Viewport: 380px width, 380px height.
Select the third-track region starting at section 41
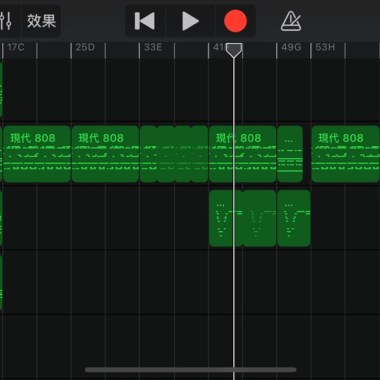click(242, 218)
